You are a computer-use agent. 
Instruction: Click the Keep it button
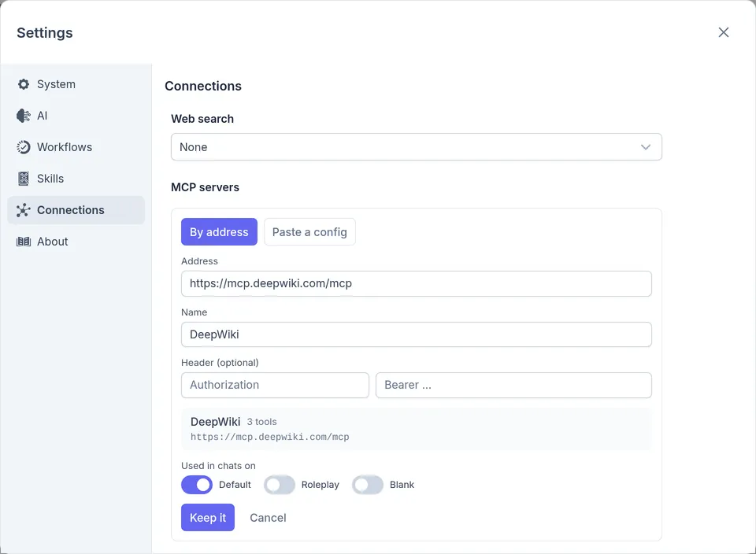(208, 517)
